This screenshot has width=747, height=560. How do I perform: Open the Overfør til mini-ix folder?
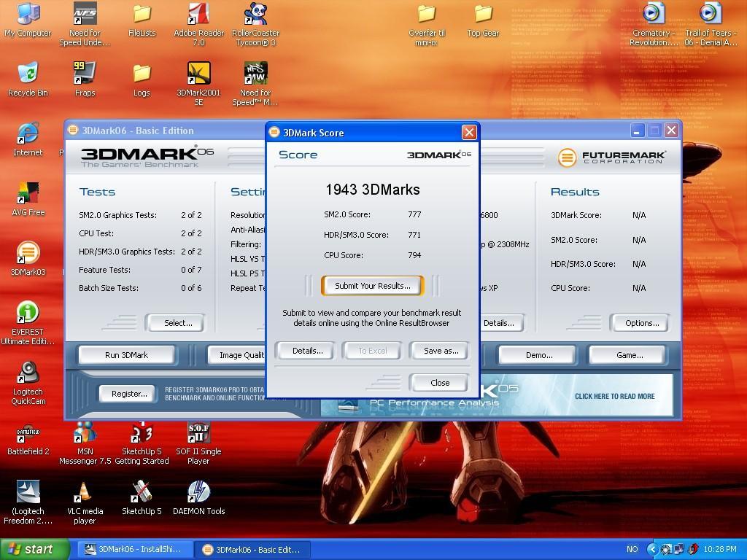pos(426,24)
